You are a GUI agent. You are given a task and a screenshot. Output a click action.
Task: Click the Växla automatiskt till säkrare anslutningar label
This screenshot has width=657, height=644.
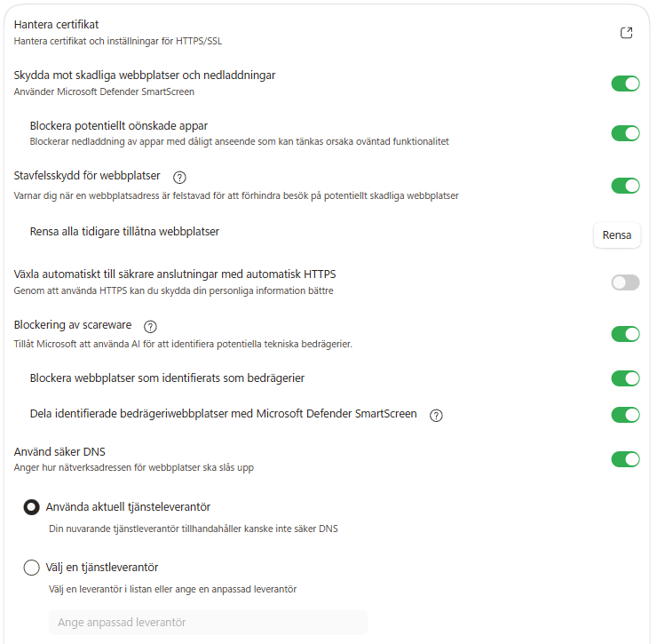[175, 274]
